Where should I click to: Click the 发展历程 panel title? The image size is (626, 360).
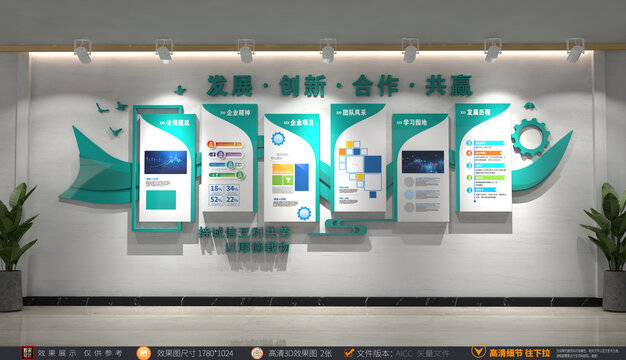tap(479, 113)
